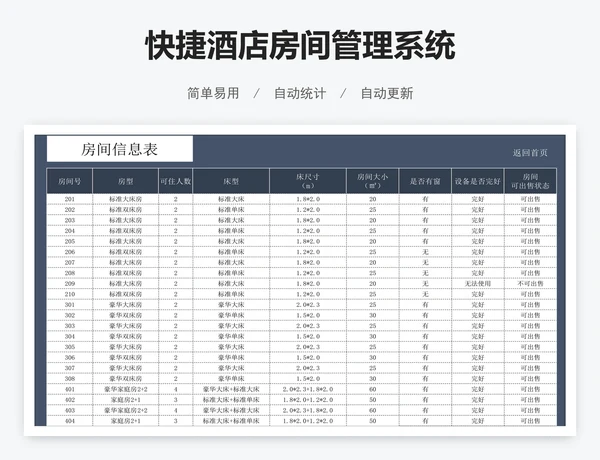Click window value 无 in row 210

point(425,294)
